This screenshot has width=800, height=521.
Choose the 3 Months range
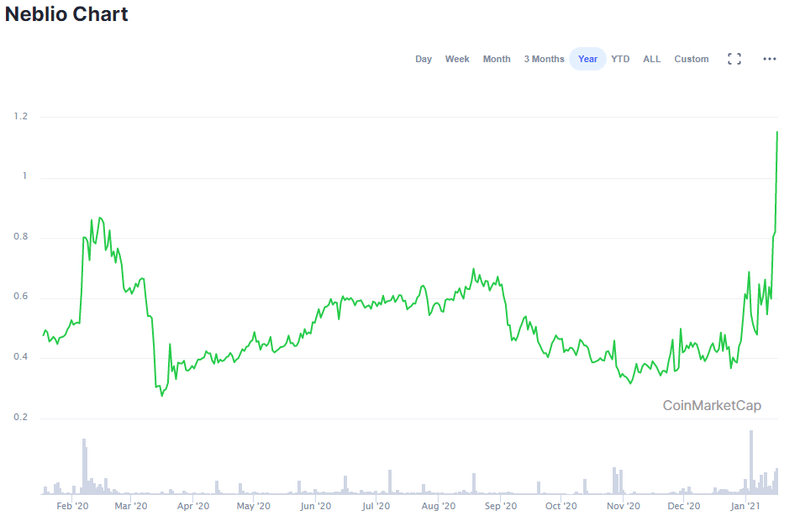pyautogui.click(x=544, y=59)
